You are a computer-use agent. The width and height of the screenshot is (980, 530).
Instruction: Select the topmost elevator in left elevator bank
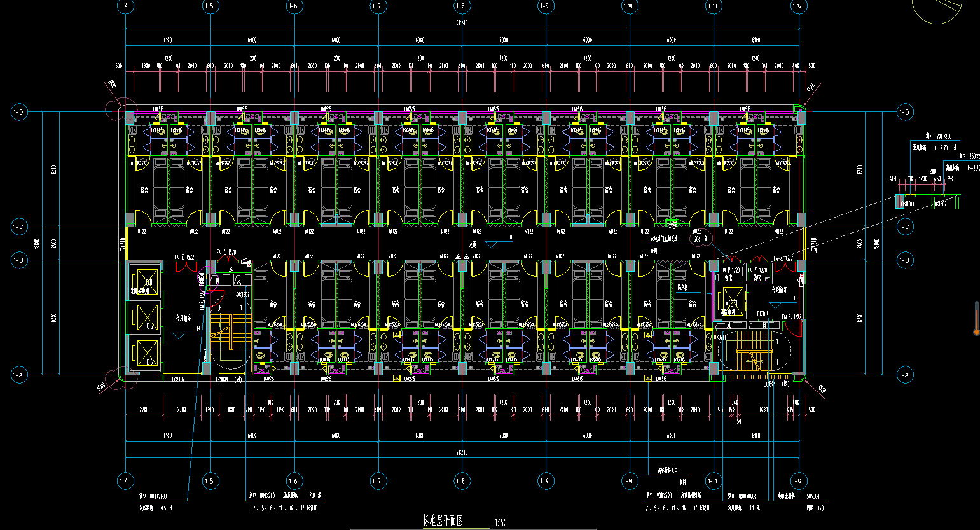[146, 280]
